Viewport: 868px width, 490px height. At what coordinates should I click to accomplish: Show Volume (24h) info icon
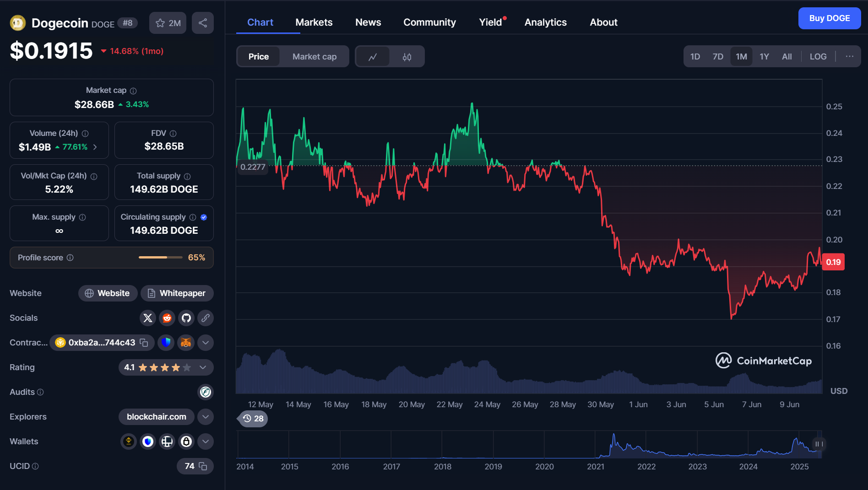pos(85,134)
